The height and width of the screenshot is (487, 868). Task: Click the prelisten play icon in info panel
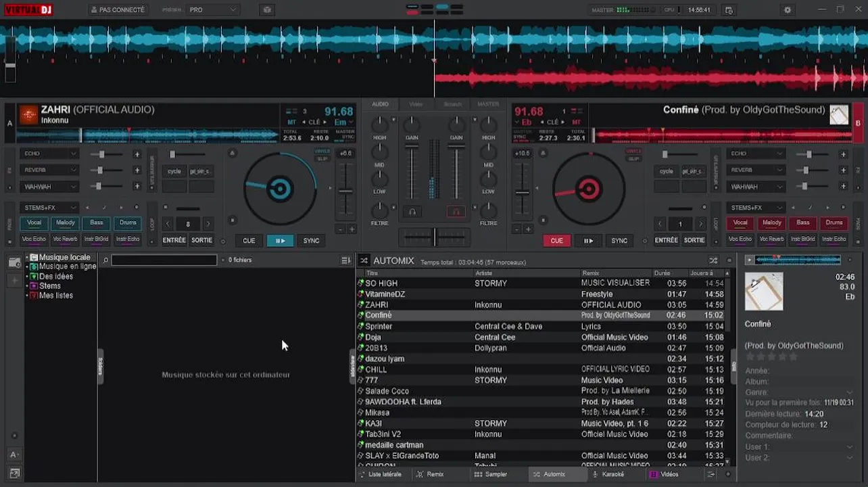748,260
